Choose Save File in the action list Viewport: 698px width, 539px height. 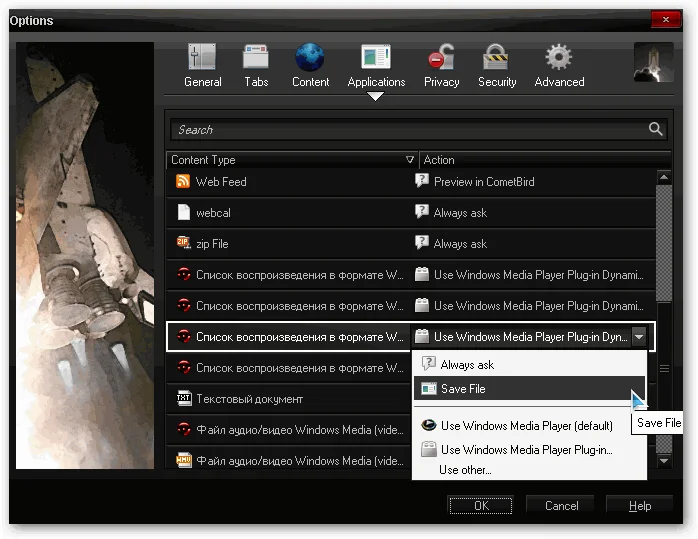pos(463,389)
